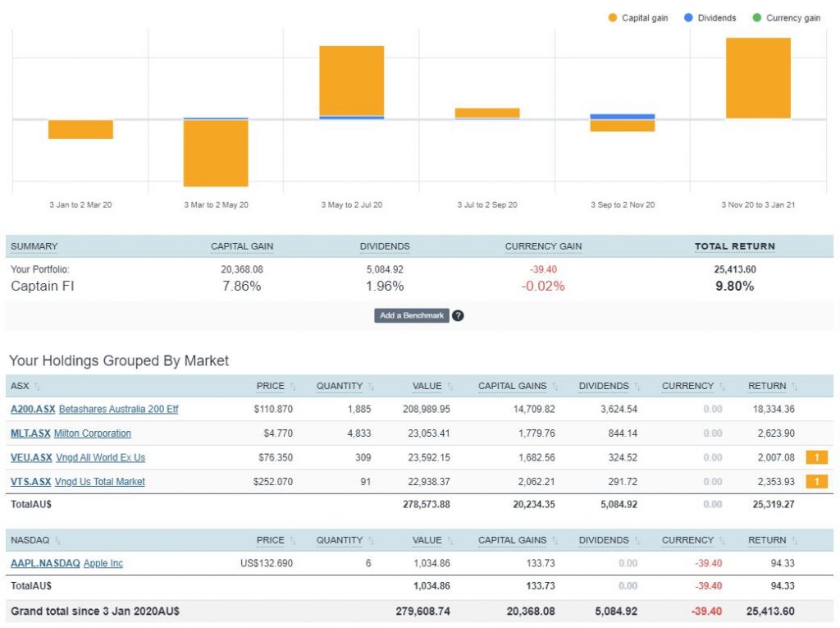Open the A200.ASX holding link
Viewport: 840px width, 628px height.
(32, 409)
